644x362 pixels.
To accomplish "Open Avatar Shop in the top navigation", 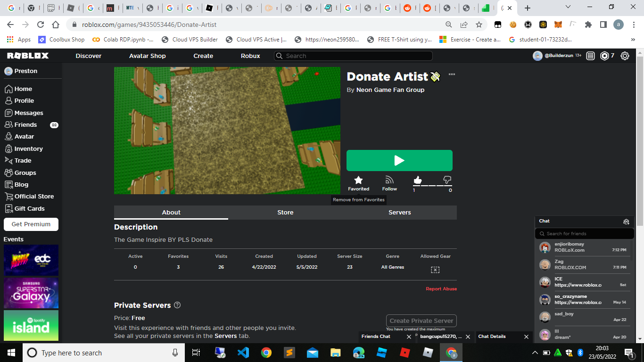I will pos(148,56).
